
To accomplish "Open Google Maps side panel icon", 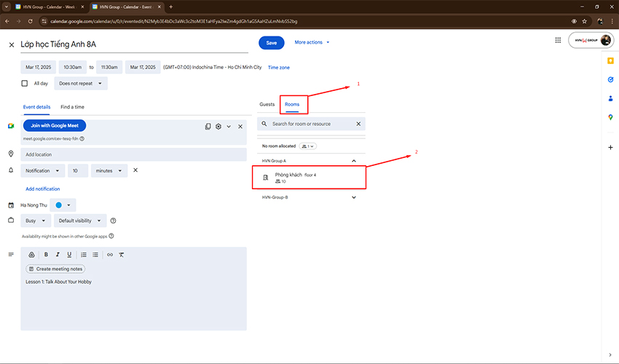I will pyautogui.click(x=610, y=117).
